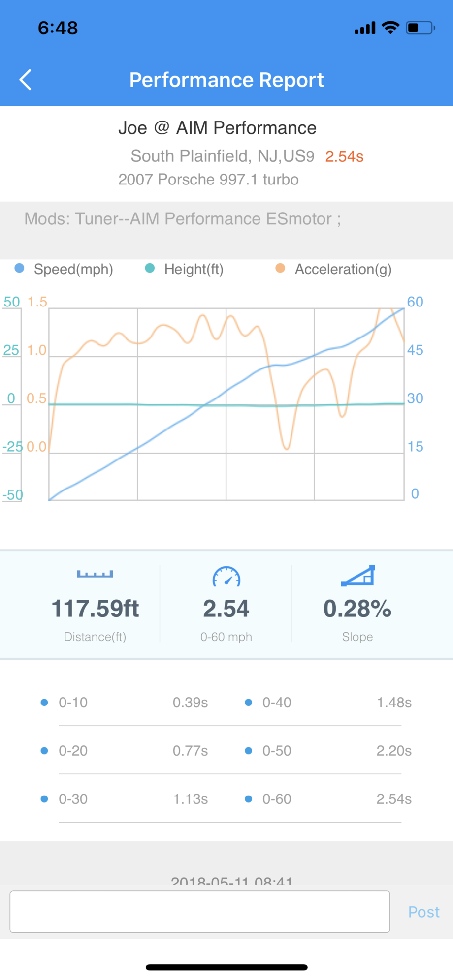This screenshot has height=980, width=453.
Task: Tap the Joe @ AIM Performance username
Action: pyautogui.click(x=217, y=128)
